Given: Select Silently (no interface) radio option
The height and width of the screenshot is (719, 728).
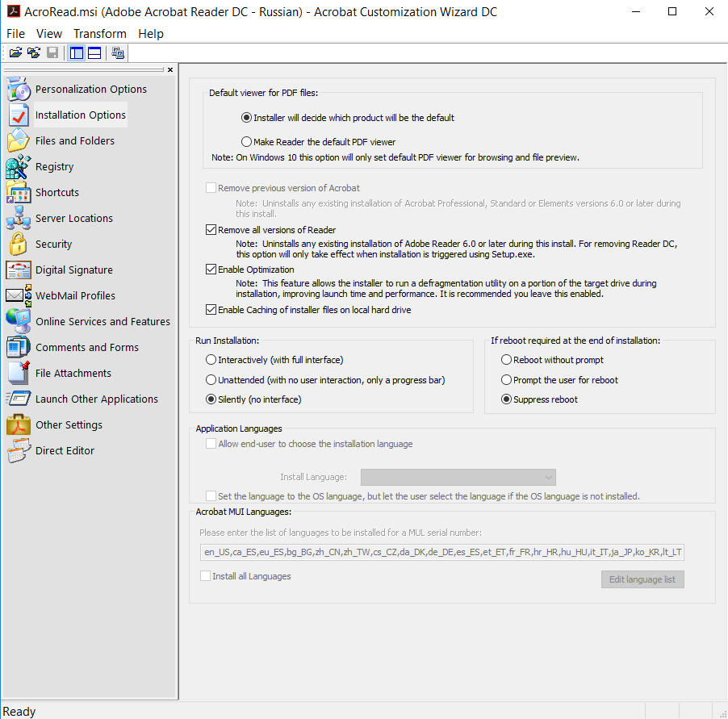Looking at the screenshot, I should click(x=211, y=399).
